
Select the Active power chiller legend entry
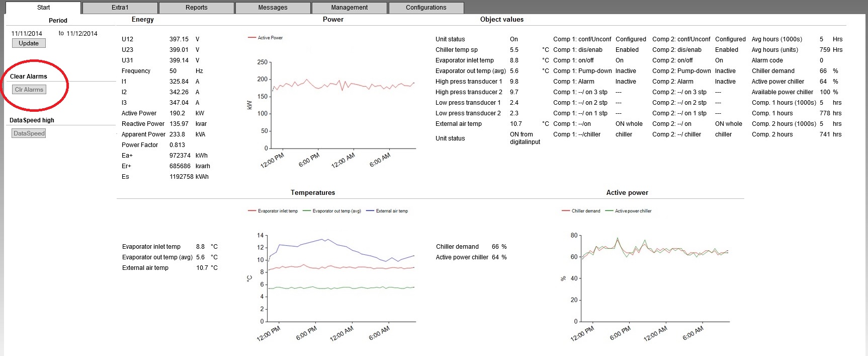point(633,211)
